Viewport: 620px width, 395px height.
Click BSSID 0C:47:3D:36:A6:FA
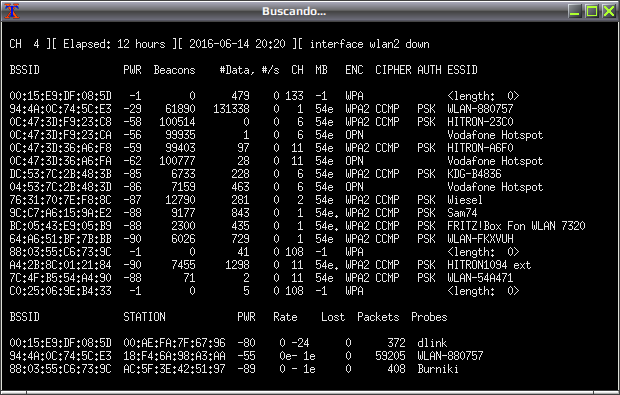(60, 161)
